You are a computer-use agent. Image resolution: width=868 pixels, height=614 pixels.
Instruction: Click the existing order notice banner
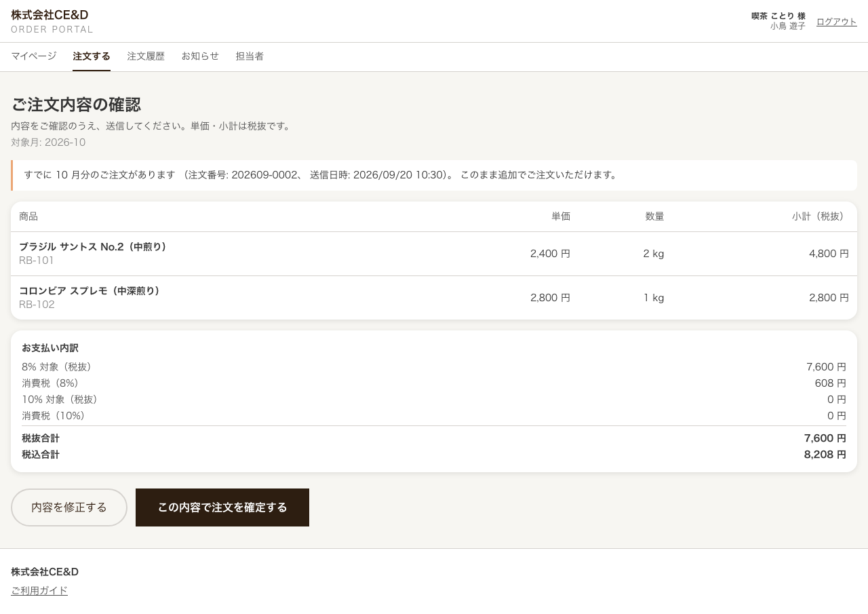[x=434, y=175]
